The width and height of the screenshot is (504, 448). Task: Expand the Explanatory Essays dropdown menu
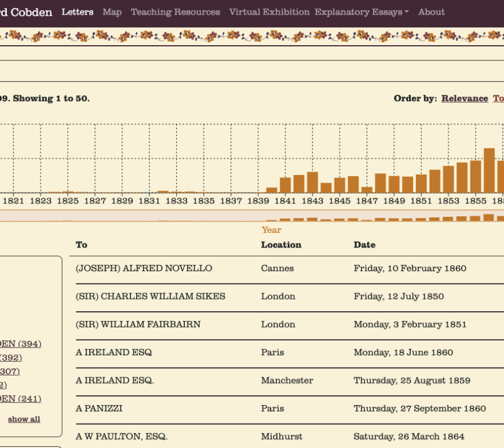point(361,12)
